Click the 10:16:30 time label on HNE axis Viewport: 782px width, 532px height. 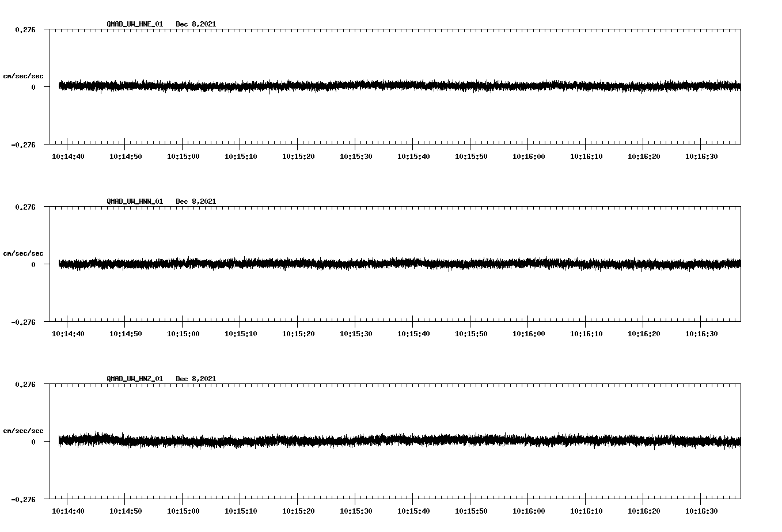click(x=701, y=157)
